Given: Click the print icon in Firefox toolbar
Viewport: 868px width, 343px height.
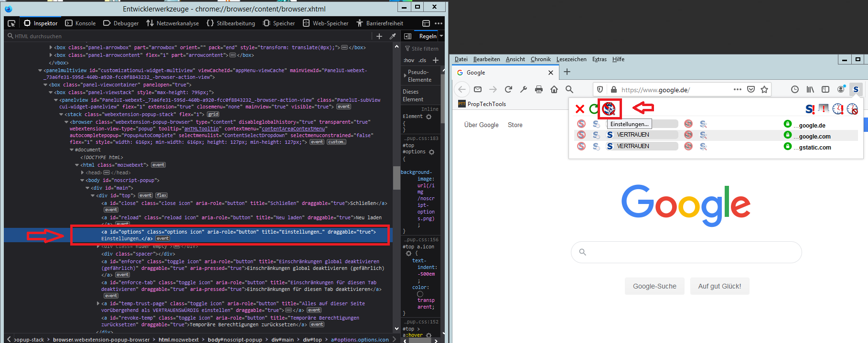Looking at the screenshot, I should click(x=539, y=89).
